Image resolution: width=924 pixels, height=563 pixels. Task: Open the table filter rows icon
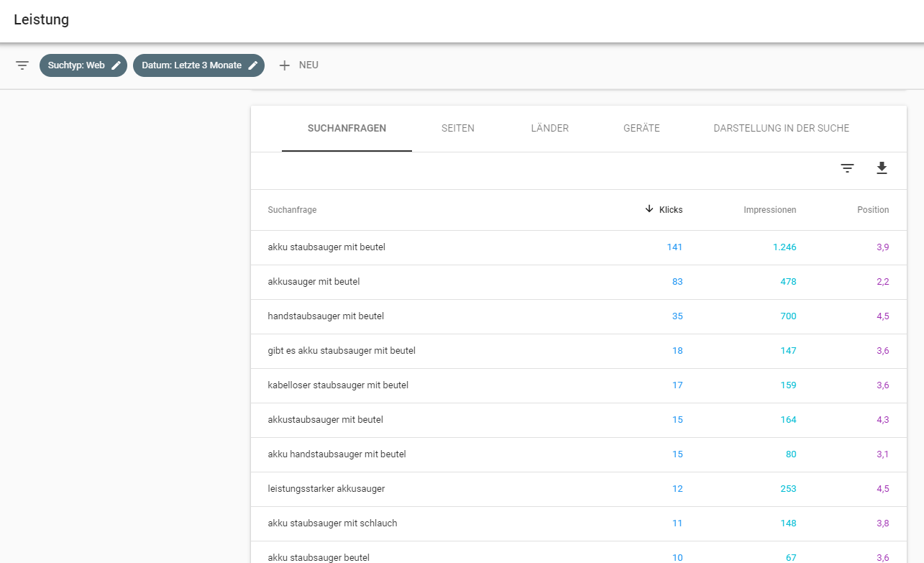point(848,168)
